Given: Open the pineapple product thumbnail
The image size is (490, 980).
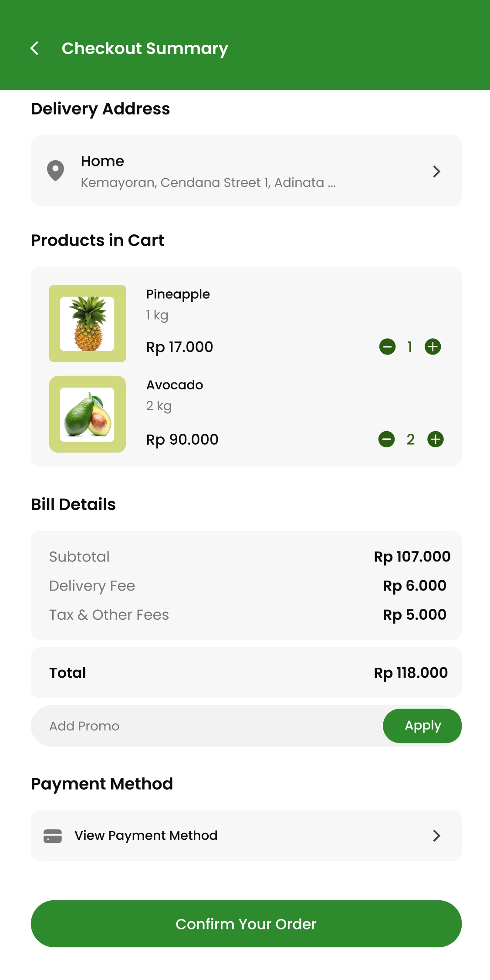Looking at the screenshot, I should pos(88,324).
